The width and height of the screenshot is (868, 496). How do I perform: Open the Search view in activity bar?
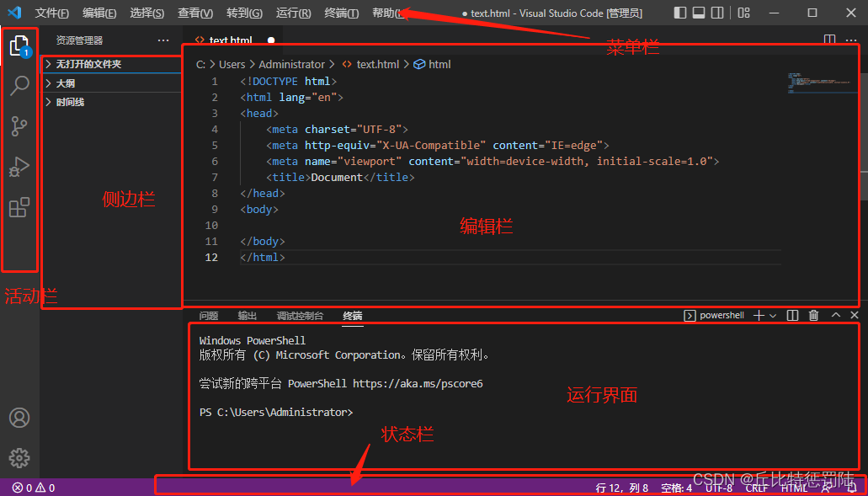[x=19, y=85]
